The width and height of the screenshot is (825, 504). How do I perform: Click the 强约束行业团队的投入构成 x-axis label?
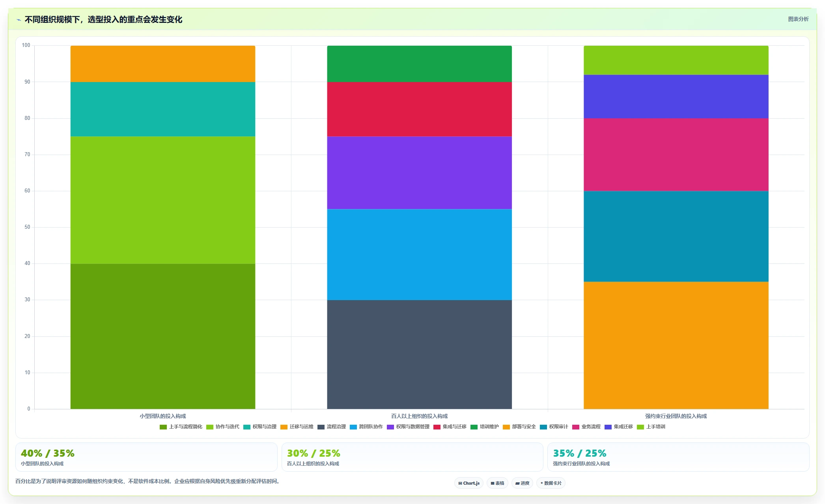676,416
